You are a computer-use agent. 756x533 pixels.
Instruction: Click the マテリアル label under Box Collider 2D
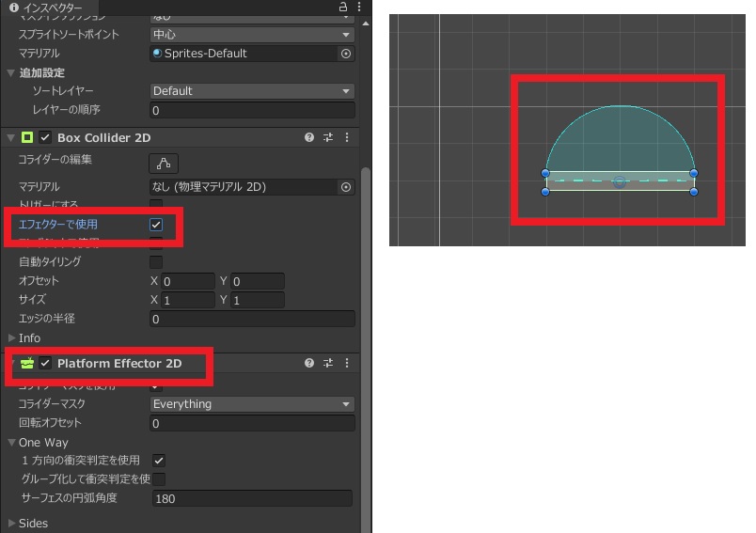[39, 187]
